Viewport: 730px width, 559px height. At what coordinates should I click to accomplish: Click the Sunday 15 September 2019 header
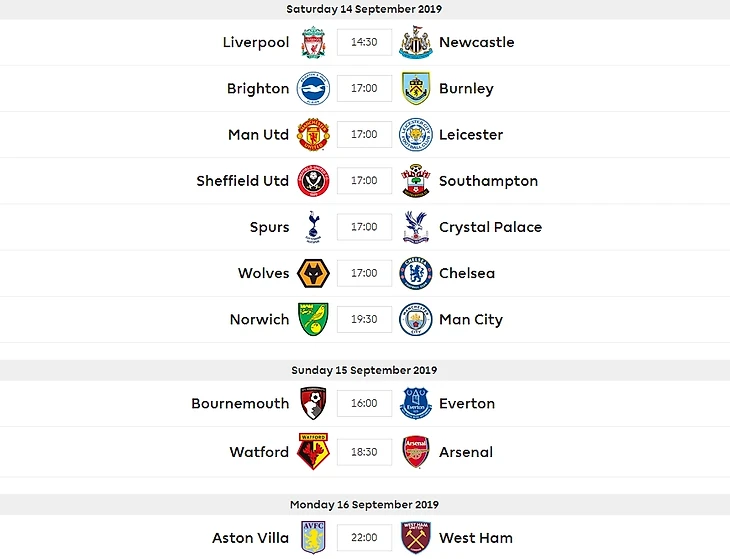click(364, 370)
